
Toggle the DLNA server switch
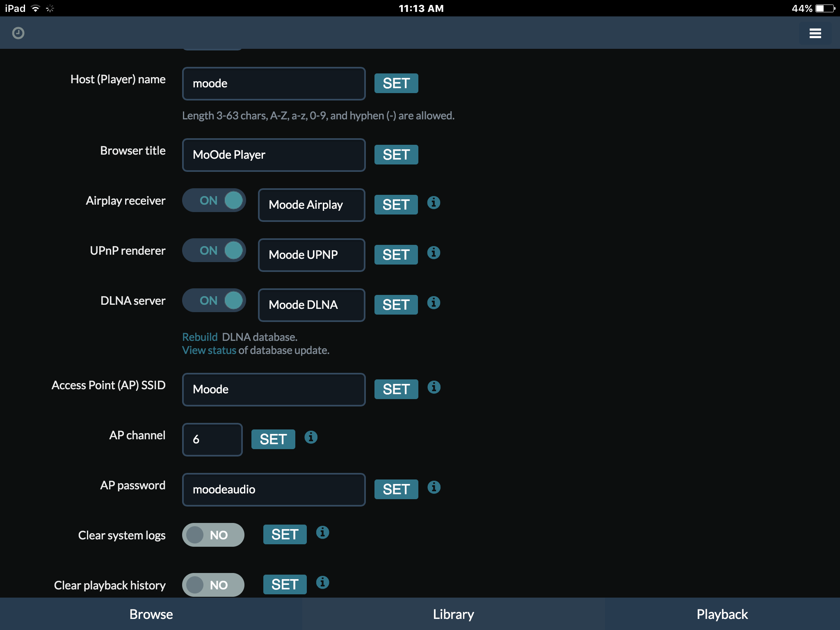coord(214,301)
